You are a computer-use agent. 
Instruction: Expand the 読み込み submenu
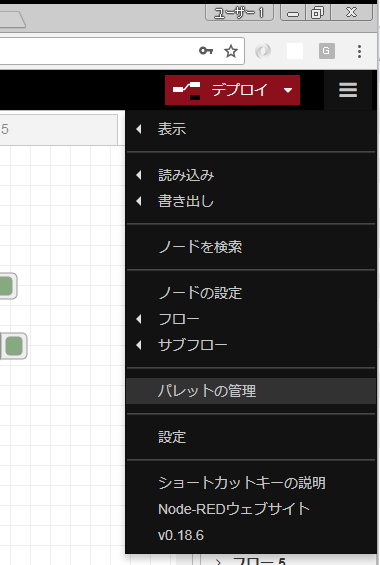click(251, 175)
